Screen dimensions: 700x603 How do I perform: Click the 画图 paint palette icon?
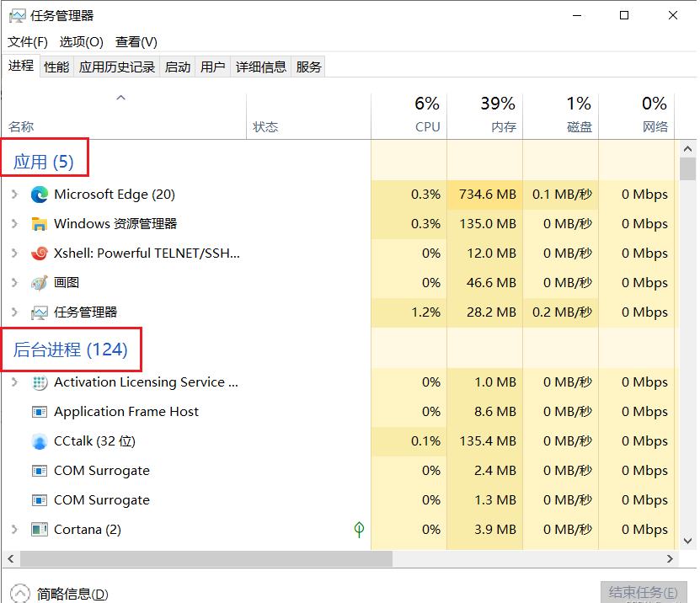pyautogui.click(x=40, y=282)
